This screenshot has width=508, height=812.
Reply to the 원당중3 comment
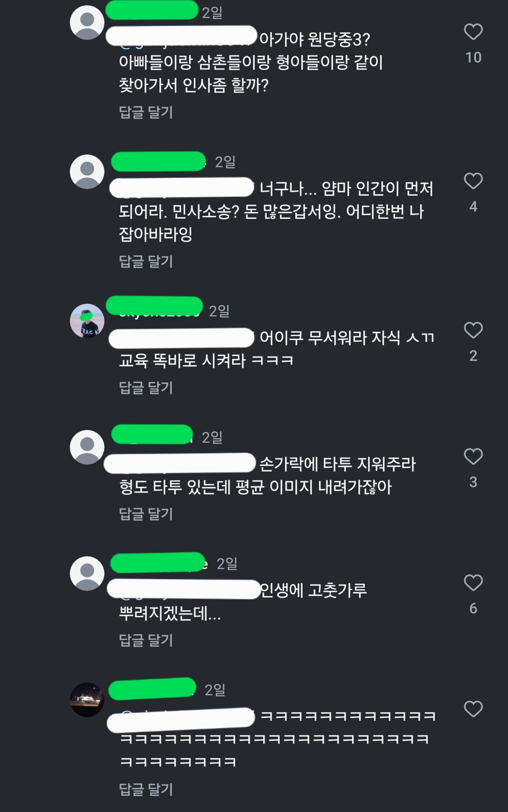pyautogui.click(x=146, y=112)
